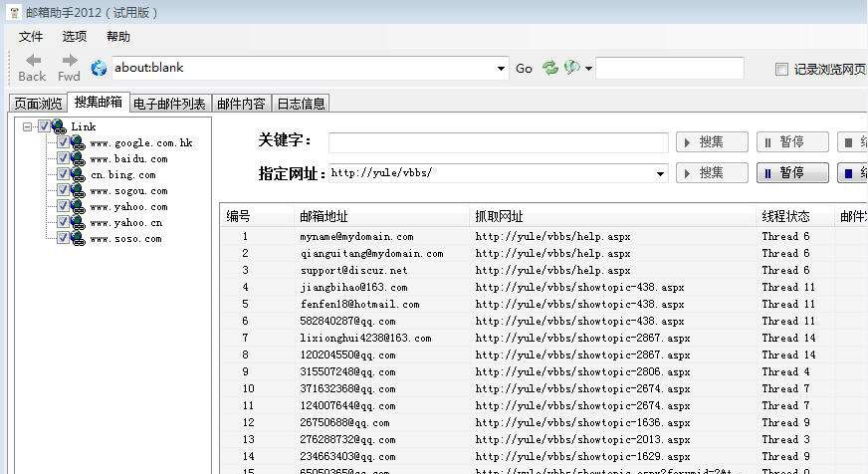Click stop button in keyword row
This screenshot has width=868, height=474.
(x=852, y=142)
